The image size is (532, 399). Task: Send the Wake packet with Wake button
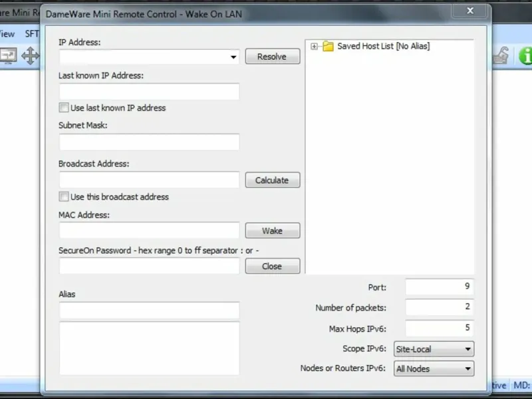click(x=273, y=230)
